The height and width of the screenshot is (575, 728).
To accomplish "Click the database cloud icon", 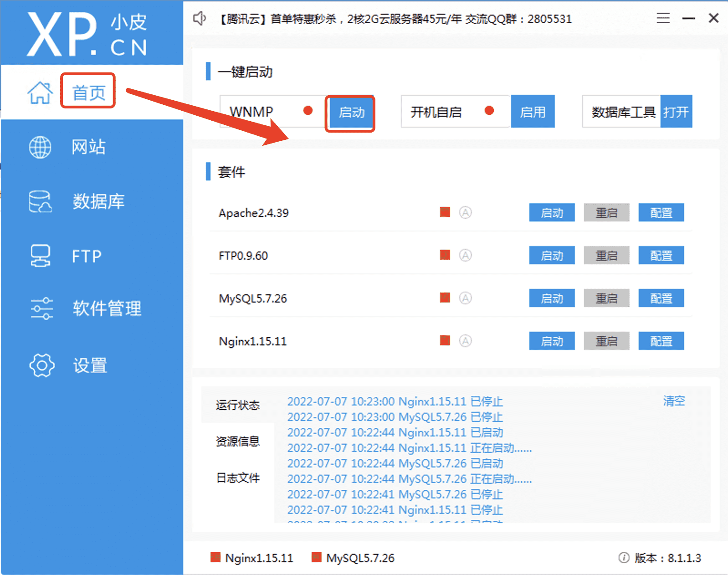I will pyautogui.click(x=40, y=201).
